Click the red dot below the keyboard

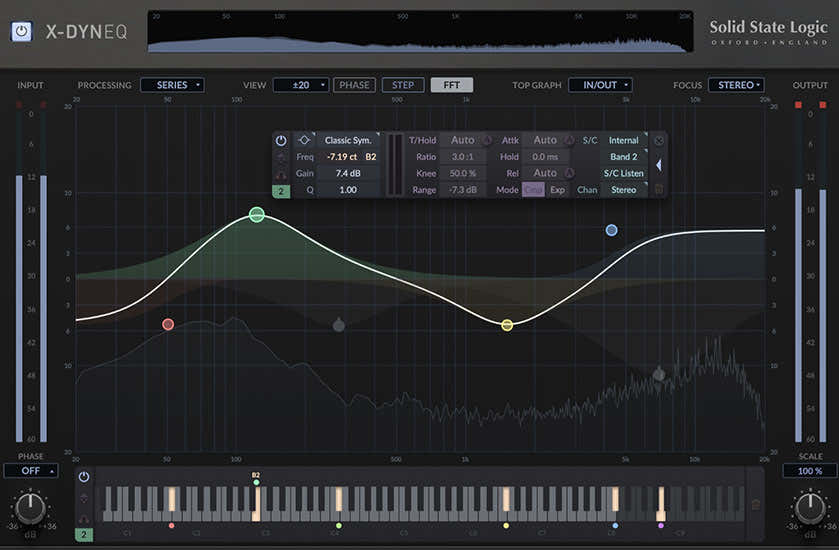click(x=171, y=526)
